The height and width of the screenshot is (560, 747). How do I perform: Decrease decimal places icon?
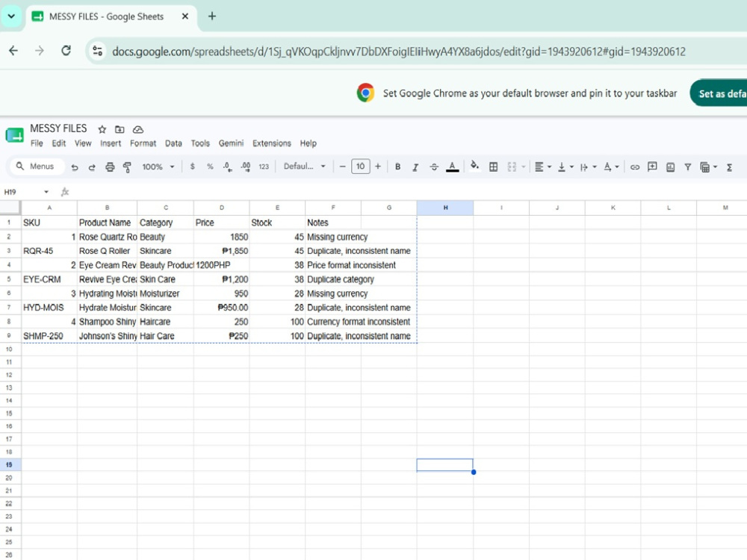(227, 167)
